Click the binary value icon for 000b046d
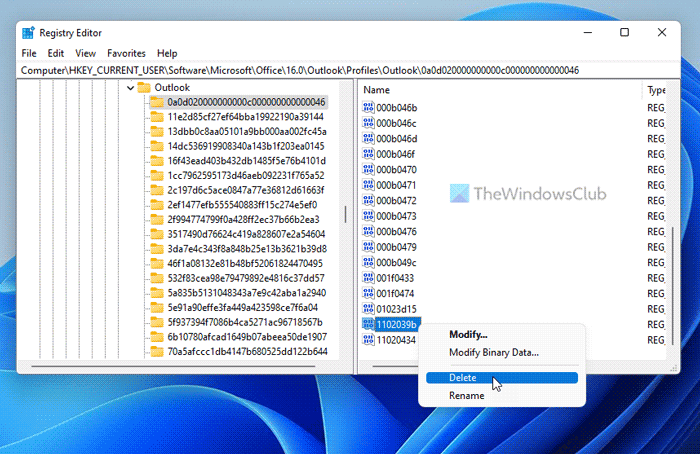 click(x=368, y=138)
